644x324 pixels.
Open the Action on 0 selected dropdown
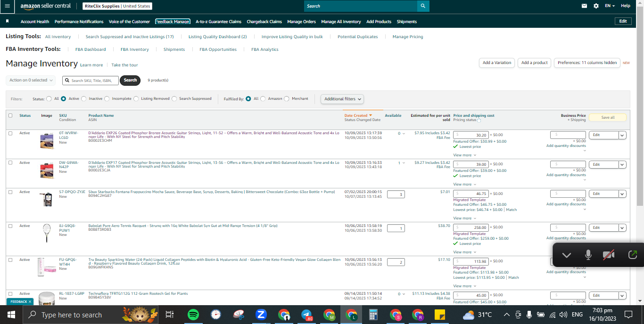tap(31, 81)
